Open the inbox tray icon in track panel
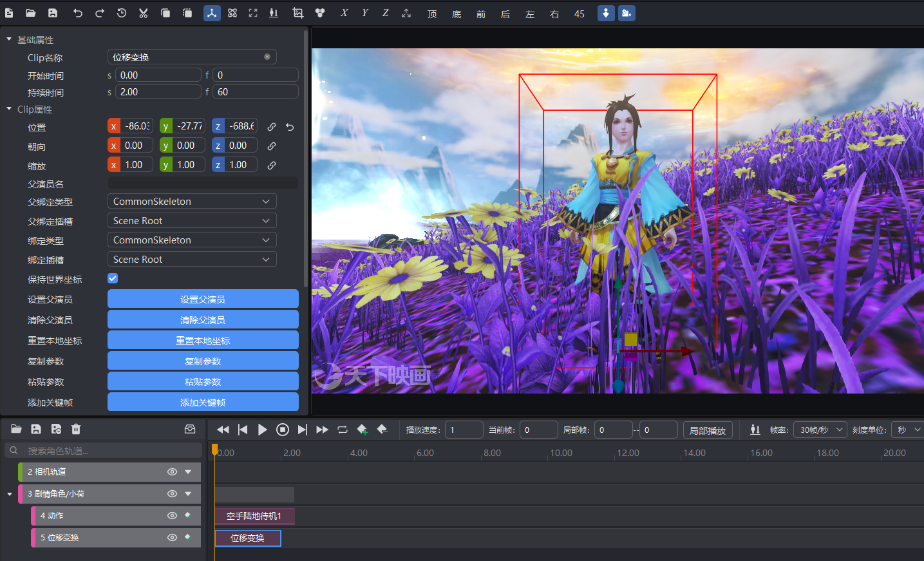The image size is (924, 561). click(x=190, y=429)
